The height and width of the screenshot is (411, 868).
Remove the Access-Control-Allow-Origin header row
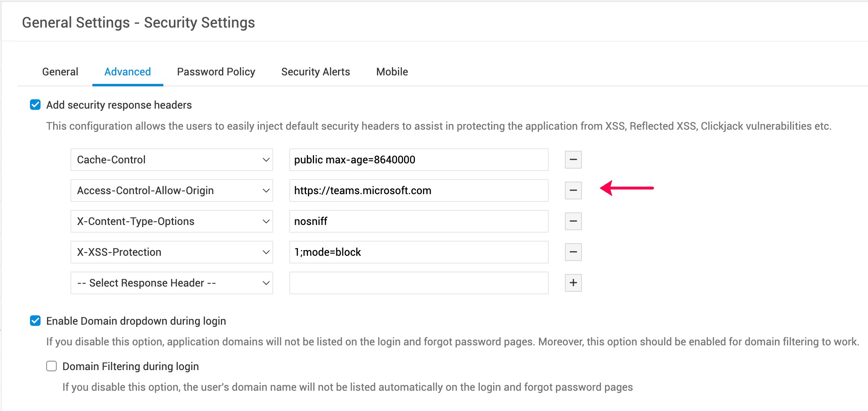(573, 191)
